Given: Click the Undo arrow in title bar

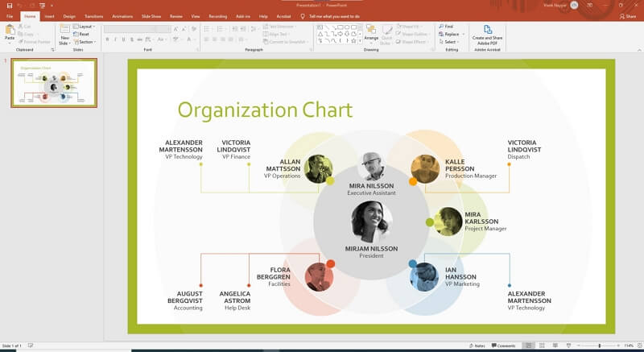Looking at the screenshot, I should [x=19, y=6].
